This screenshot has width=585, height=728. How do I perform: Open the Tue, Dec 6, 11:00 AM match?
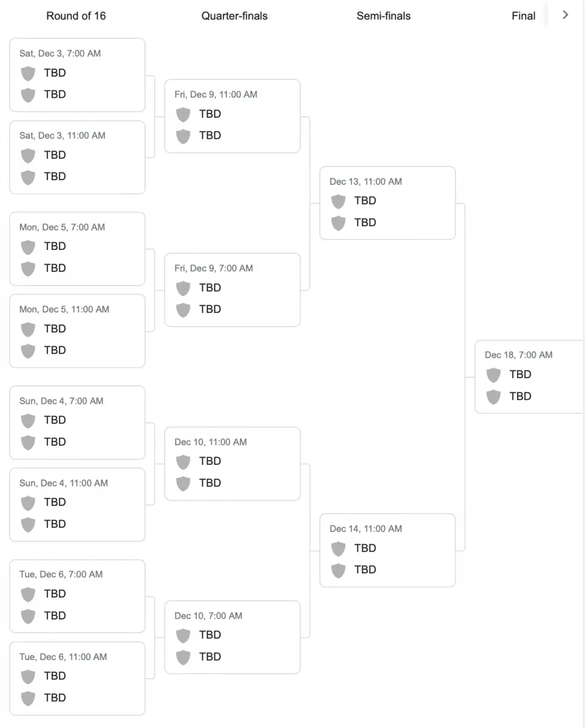77,678
